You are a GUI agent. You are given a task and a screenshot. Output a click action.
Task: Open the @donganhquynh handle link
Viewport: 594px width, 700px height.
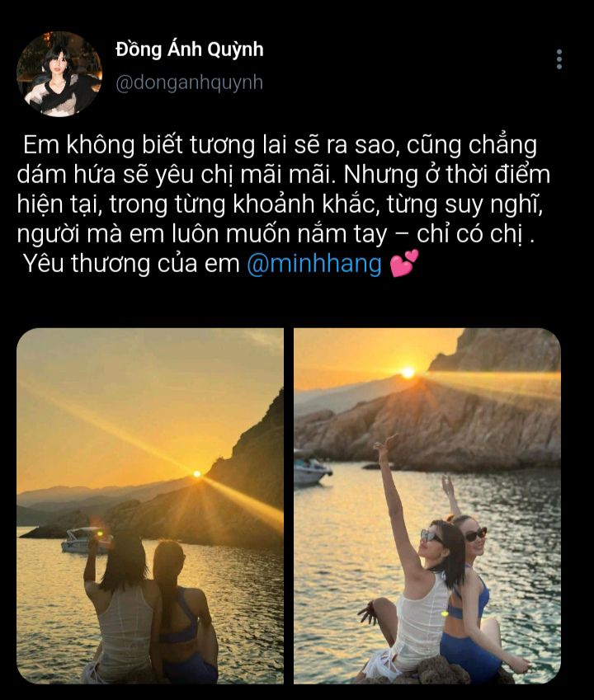point(190,82)
